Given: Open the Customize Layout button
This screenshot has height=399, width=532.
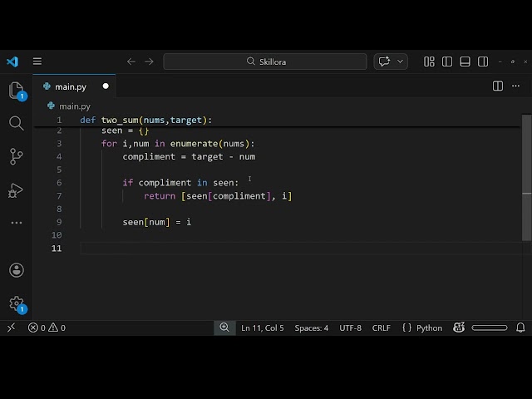Looking at the screenshot, I should click(429, 62).
